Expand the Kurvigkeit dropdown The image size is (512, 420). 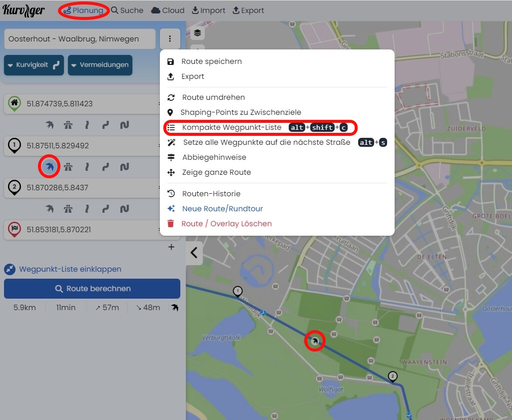coord(34,65)
